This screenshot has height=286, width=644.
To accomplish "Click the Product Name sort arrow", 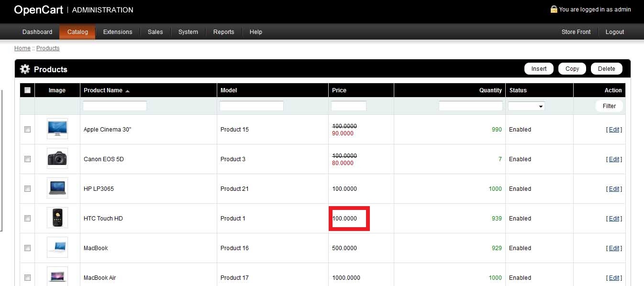I will click(x=128, y=91).
